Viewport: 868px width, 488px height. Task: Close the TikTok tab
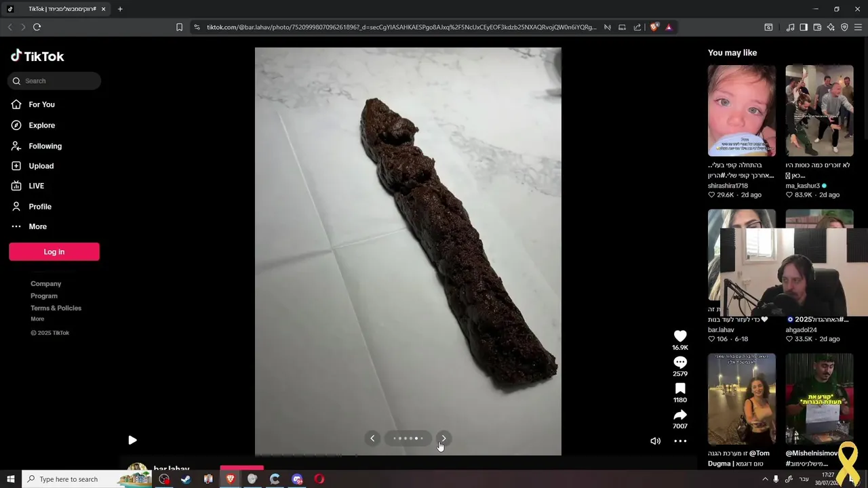coord(103,9)
